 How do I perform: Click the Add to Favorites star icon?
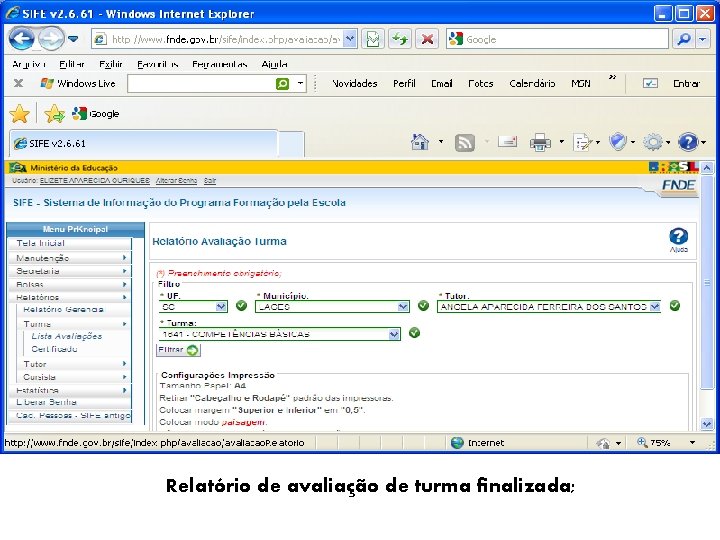55,114
